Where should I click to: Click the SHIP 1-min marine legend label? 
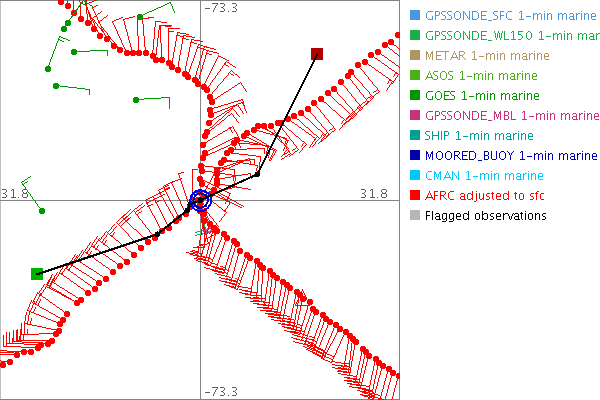[479, 135]
